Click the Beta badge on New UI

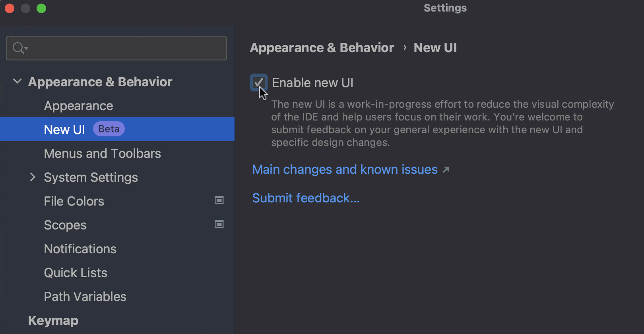point(109,128)
